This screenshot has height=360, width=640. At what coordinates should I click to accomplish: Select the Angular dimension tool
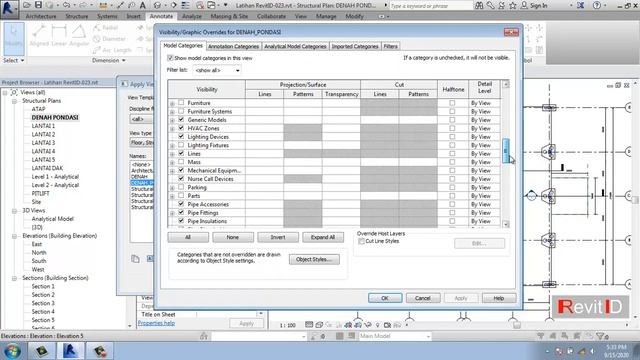click(x=79, y=35)
